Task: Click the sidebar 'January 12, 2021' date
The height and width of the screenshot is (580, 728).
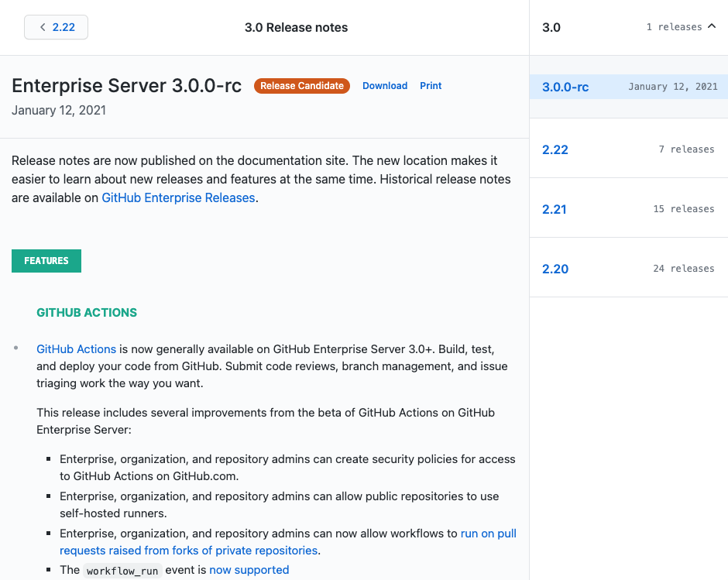Action: (673, 87)
